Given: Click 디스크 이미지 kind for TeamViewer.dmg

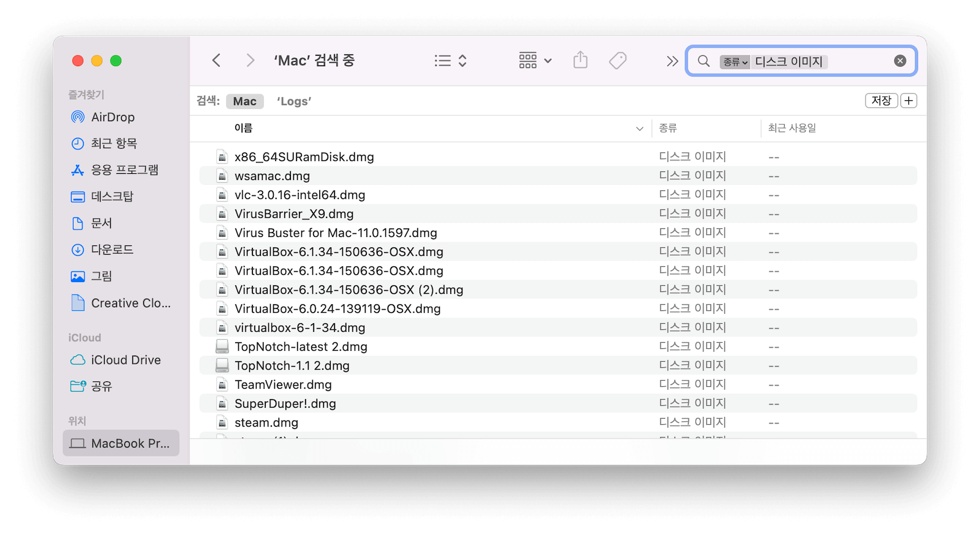Looking at the screenshot, I should coord(692,384).
